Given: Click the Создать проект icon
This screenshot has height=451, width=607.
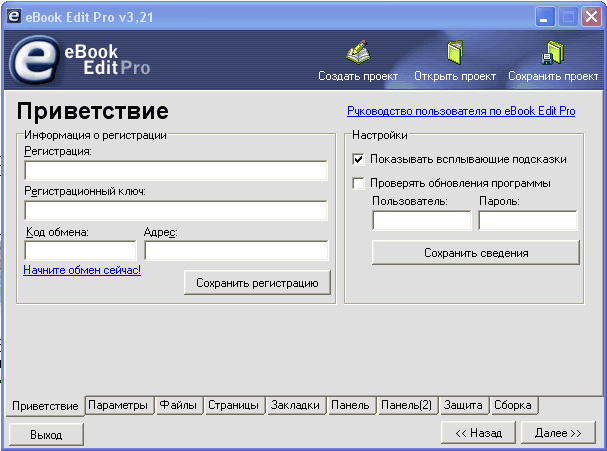Looking at the screenshot, I should (x=358, y=53).
